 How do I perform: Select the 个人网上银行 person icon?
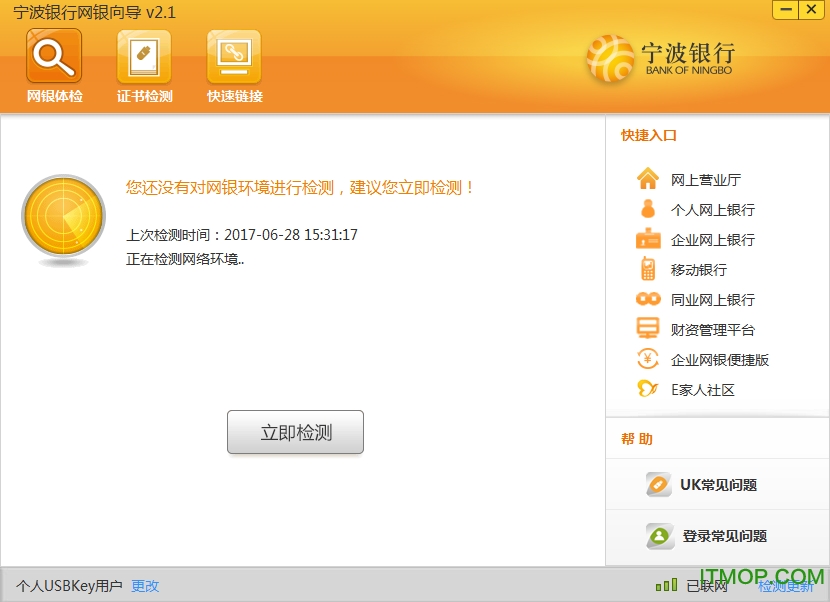pos(648,210)
